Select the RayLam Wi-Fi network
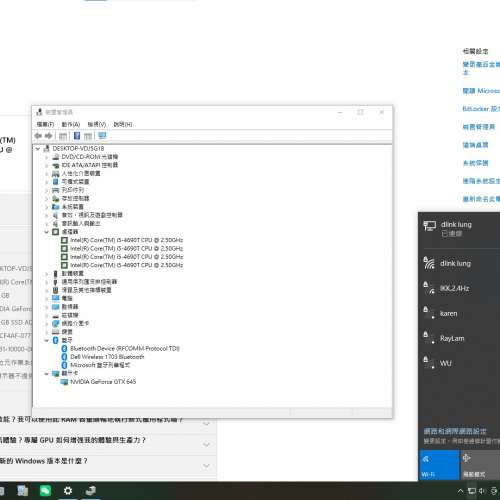Image resolution: width=500 pixels, height=500 pixels. 459,338
